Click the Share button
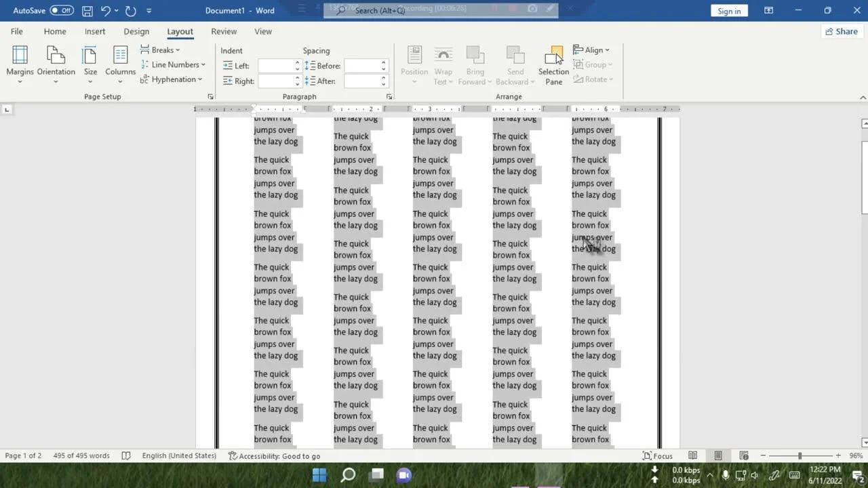 coord(841,31)
